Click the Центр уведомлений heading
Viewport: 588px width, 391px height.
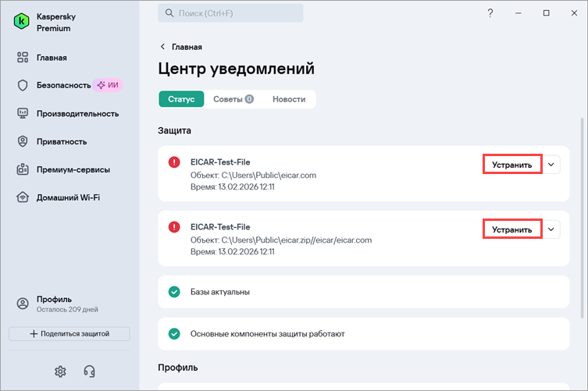click(237, 69)
